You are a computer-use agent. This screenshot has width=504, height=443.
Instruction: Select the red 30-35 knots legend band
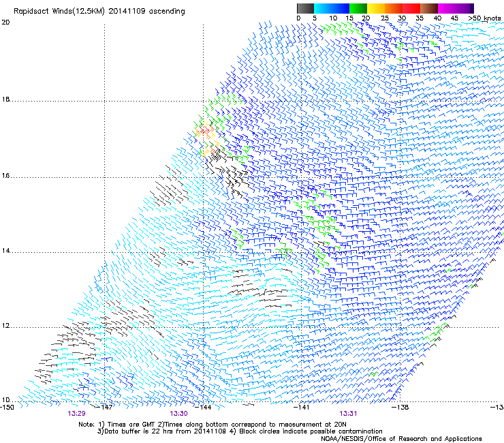pyautogui.click(x=411, y=8)
